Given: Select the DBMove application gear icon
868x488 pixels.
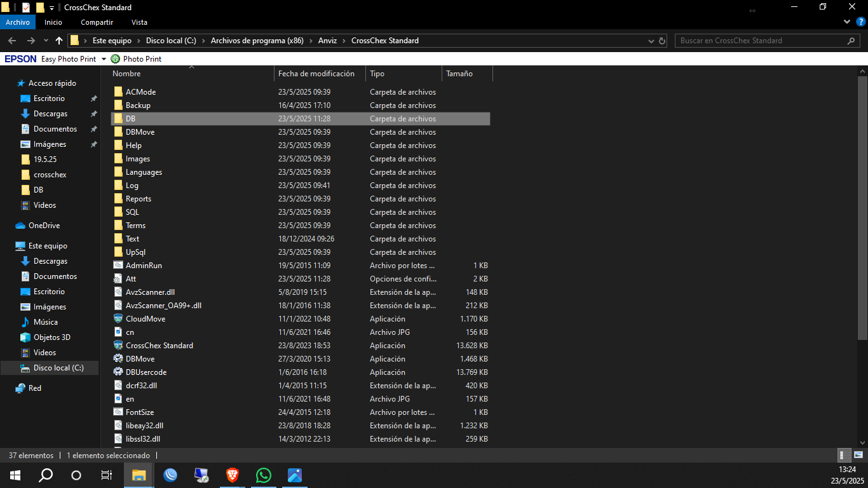Looking at the screenshot, I should (118, 359).
